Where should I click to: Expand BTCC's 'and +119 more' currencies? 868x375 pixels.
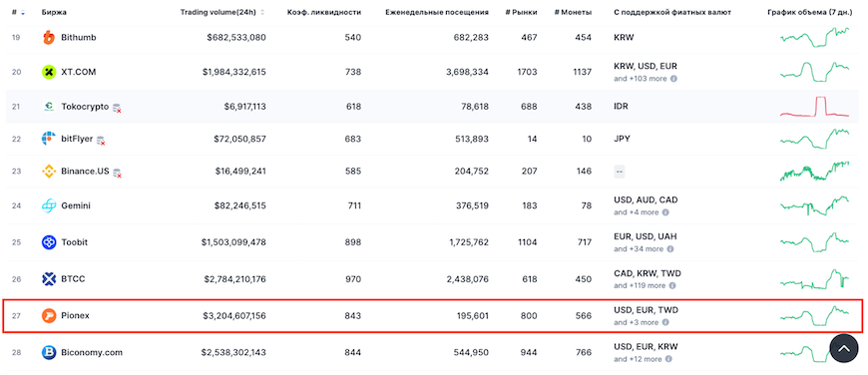pos(641,286)
